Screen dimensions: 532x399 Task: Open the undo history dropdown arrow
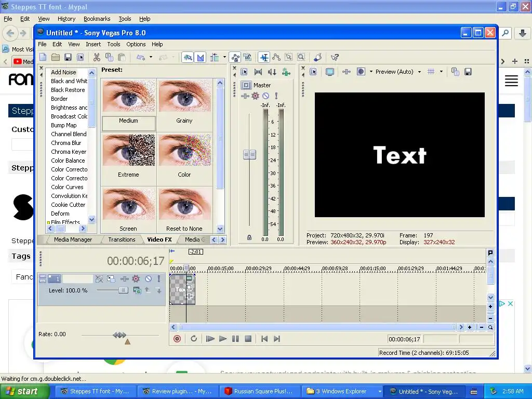point(151,57)
